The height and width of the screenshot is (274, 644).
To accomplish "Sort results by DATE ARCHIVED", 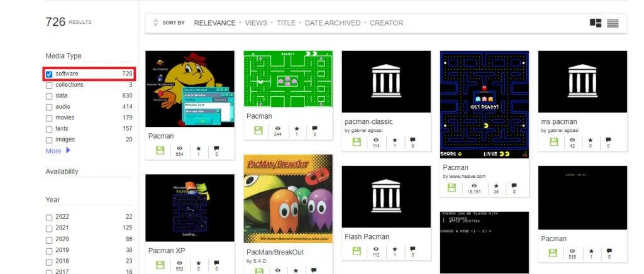I will 333,23.
